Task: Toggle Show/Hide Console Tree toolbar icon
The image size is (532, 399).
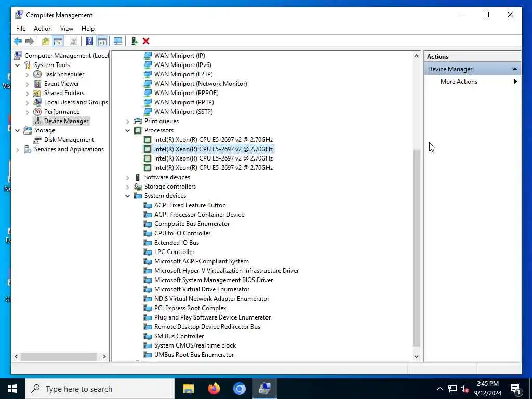Action: (58, 42)
